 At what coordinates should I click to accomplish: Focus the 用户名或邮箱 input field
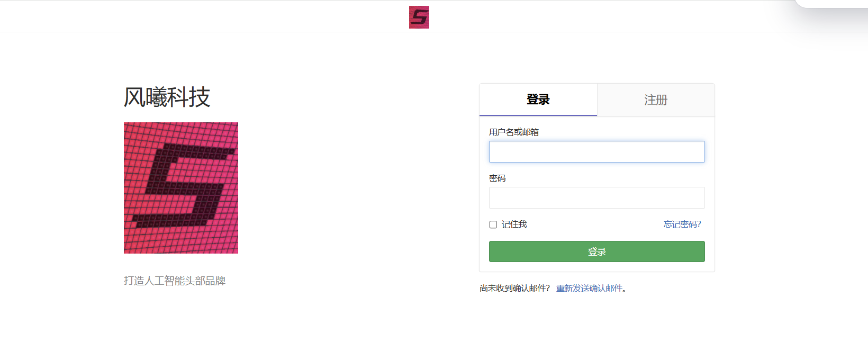click(597, 152)
